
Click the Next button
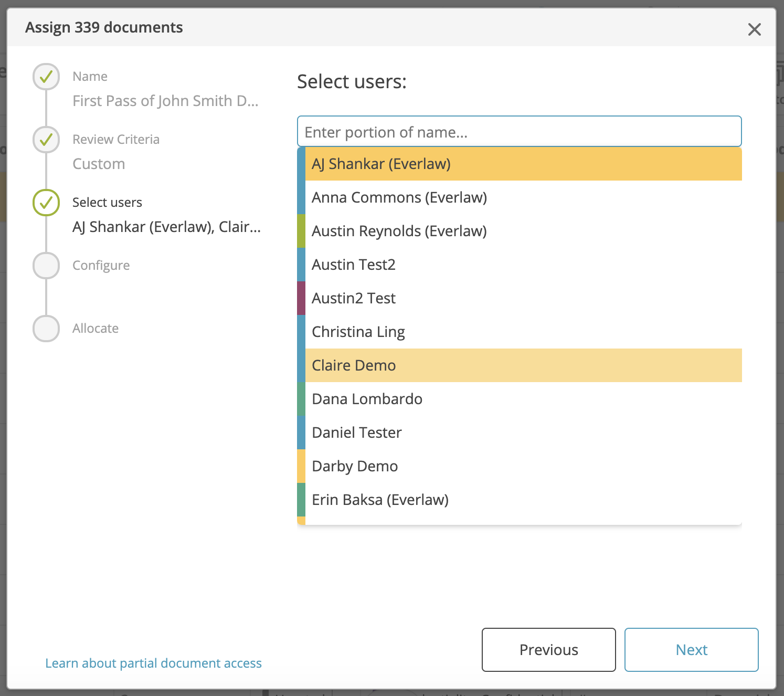(691, 649)
